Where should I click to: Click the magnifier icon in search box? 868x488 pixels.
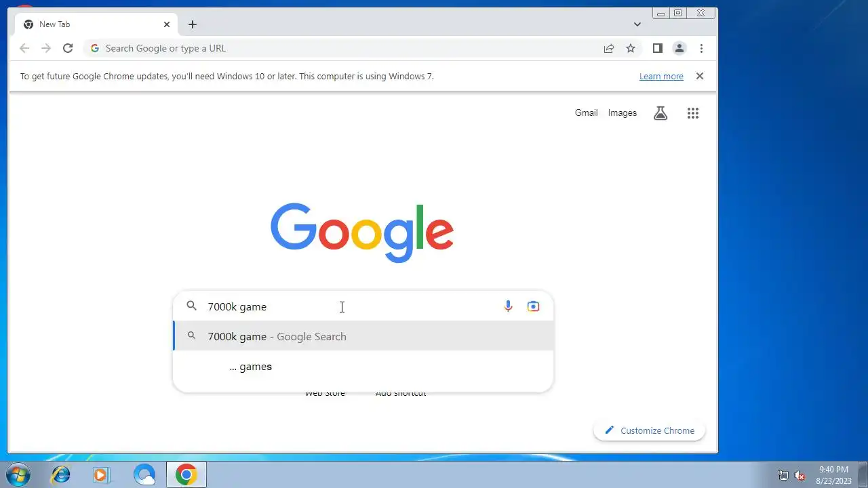tap(192, 306)
